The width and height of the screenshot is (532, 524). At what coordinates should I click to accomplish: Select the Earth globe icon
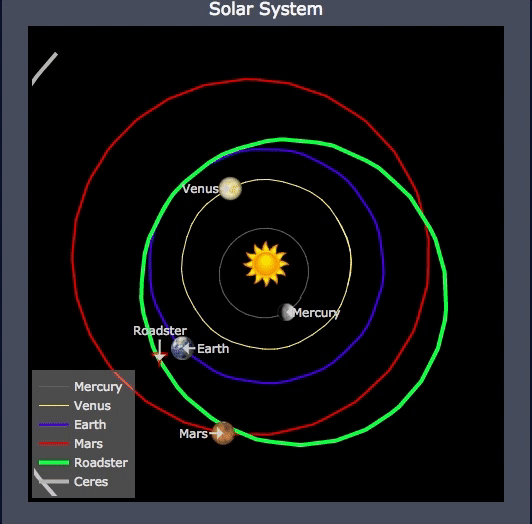(x=182, y=348)
